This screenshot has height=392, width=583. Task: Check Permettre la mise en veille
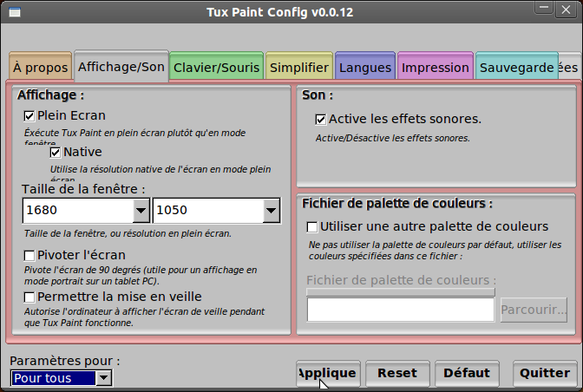[29, 297]
